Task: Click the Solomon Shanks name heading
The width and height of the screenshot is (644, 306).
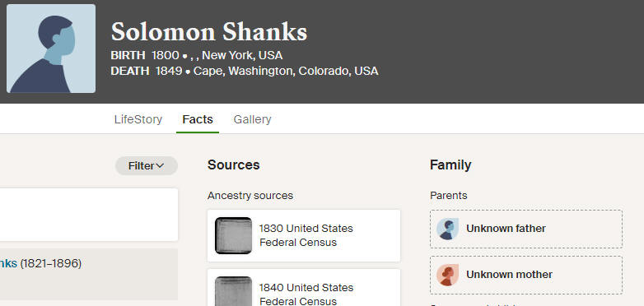Action: pyautogui.click(x=209, y=31)
